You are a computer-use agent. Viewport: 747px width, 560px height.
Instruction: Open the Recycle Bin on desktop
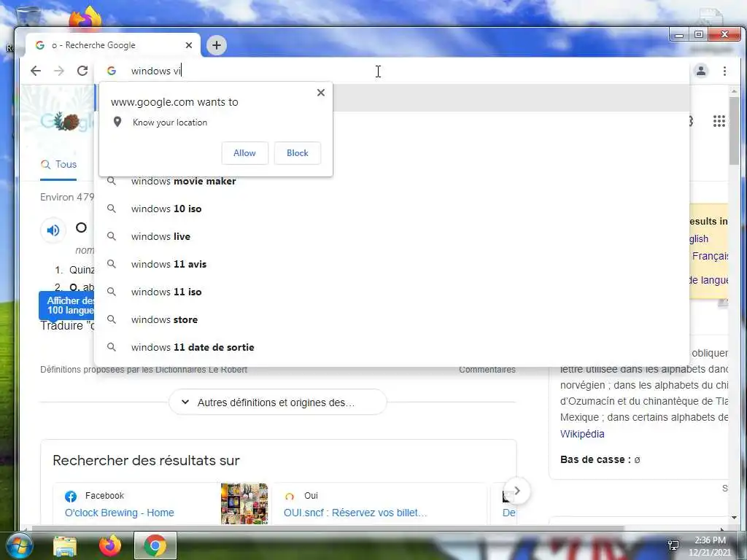[x=28, y=16]
